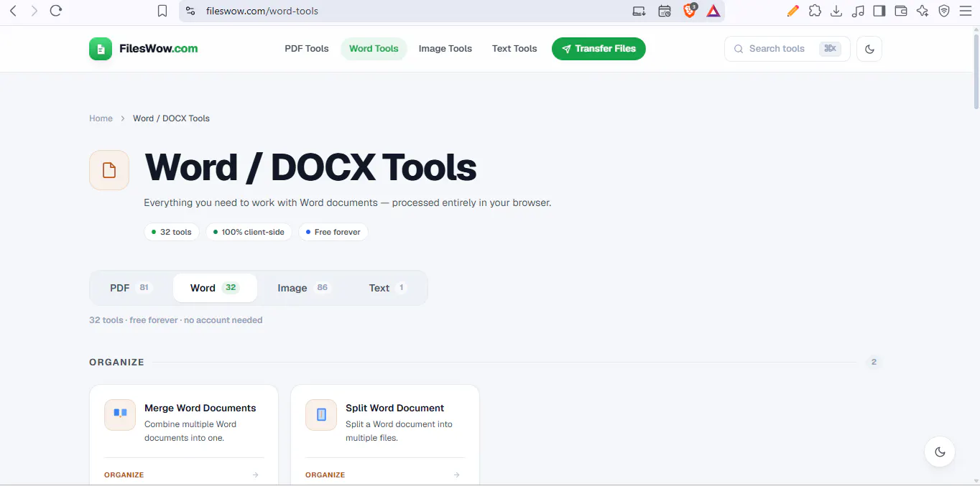Open the browser hamburger menu
The image size is (980, 486).
[x=965, y=11]
